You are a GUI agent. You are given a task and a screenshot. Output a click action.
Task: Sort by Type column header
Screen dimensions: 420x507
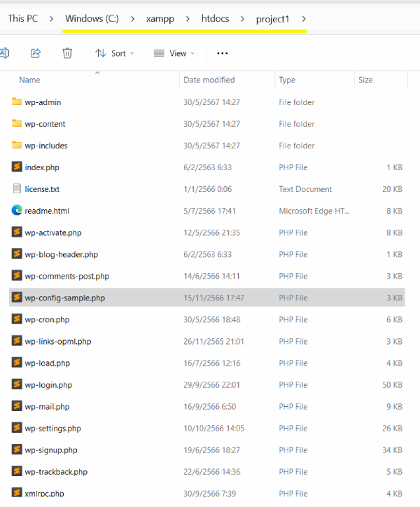287,80
